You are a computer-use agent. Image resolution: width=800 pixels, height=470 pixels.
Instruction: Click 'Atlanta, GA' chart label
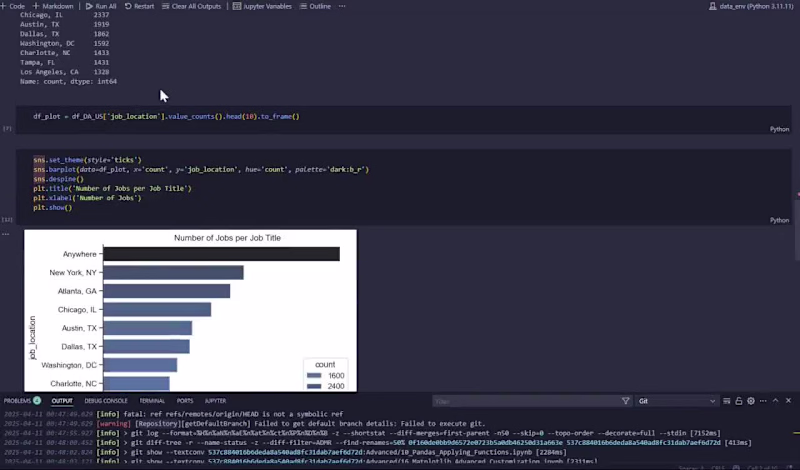[77, 291]
